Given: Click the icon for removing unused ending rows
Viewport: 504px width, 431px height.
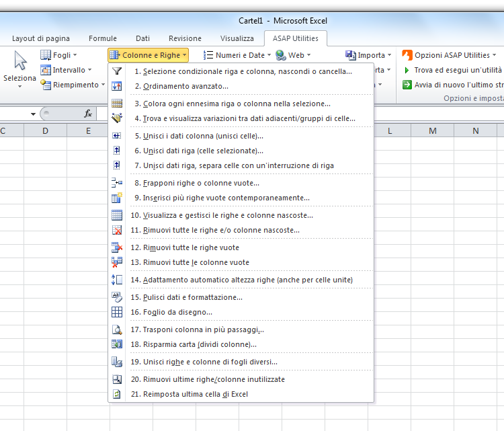Looking at the screenshot, I should (x=117, y=379).
